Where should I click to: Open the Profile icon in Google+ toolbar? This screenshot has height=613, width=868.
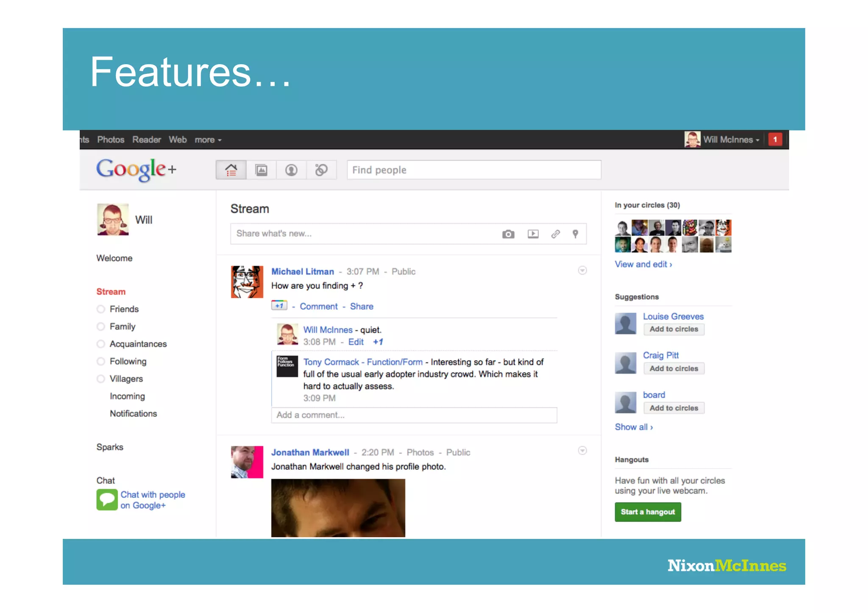(x=291, y=170)
